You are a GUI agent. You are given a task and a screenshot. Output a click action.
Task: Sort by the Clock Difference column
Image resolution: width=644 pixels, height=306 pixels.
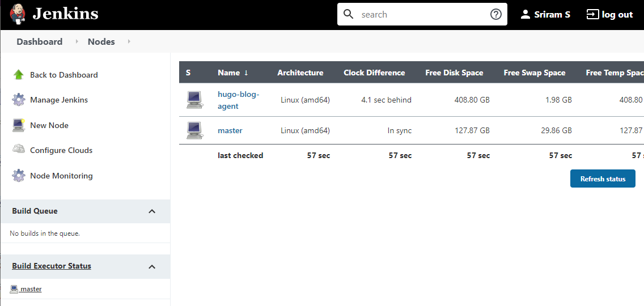tap(374, 73)
